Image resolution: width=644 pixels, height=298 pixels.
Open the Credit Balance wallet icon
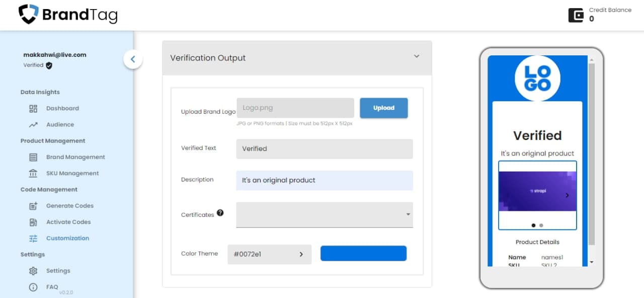pyautogui.click(x=576, y=15)
